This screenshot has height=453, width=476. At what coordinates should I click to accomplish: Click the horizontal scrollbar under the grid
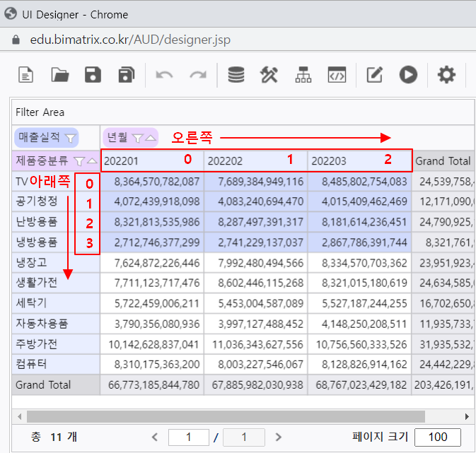[x=219, y=416]
